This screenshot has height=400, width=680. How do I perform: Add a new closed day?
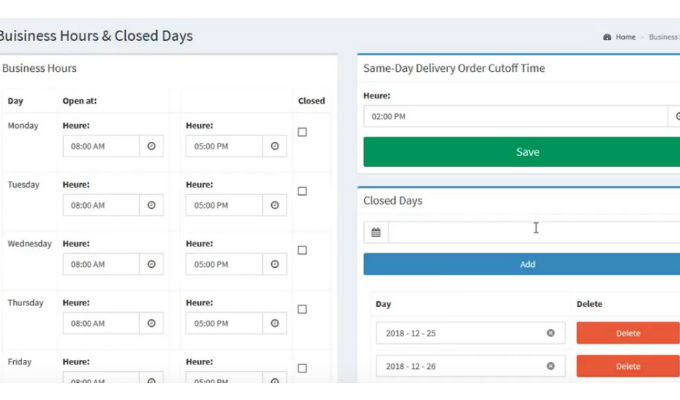tap(522, 264)
